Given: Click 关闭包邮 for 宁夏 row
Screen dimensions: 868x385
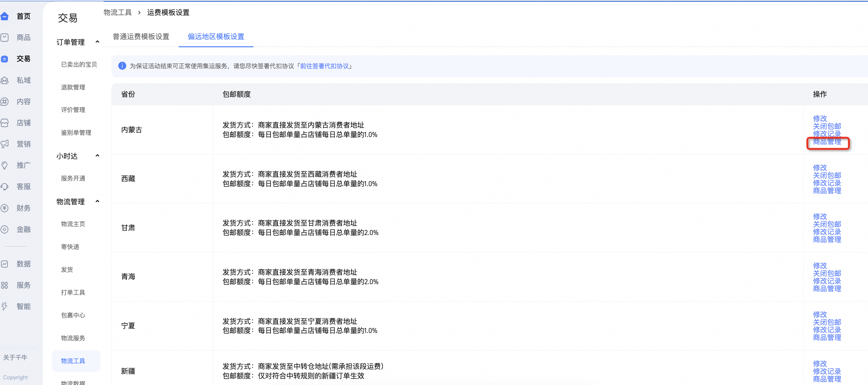Looking at the screenshot, I should pyautogui.click(x=827, y=322).
